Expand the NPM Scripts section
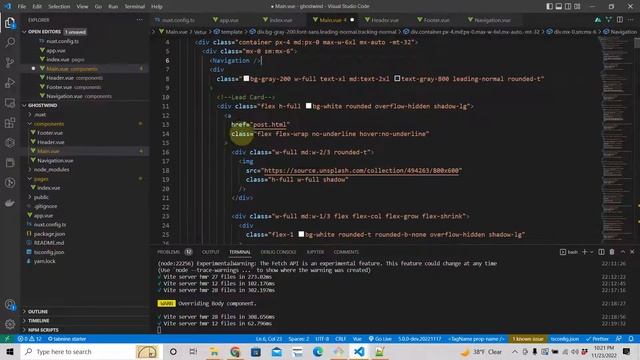Image resolution: width=640 pixels, height=360 pixels. tap(43, 330)
